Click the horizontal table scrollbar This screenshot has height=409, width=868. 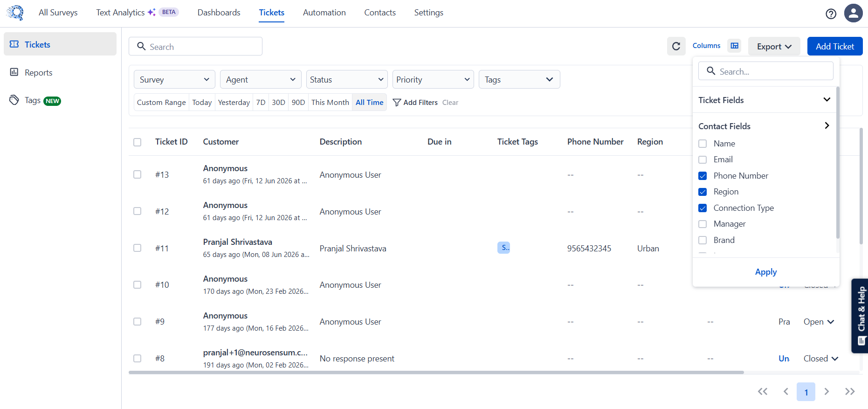[436, 372]
